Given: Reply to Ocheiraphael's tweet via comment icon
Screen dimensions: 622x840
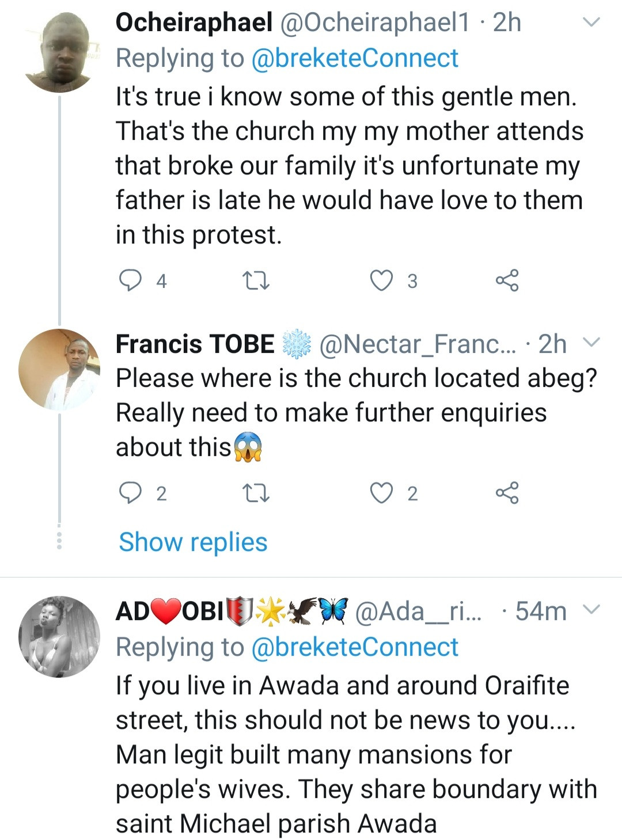Looking at the screenshot, I should click(x=130, y=280).
